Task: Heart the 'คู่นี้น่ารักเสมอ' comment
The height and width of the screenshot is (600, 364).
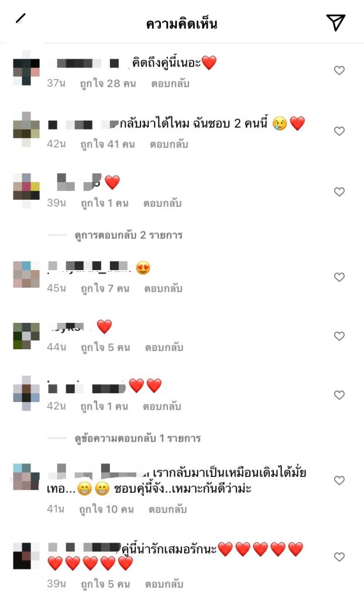Action: pyautogui.click(x=339, y=557)
